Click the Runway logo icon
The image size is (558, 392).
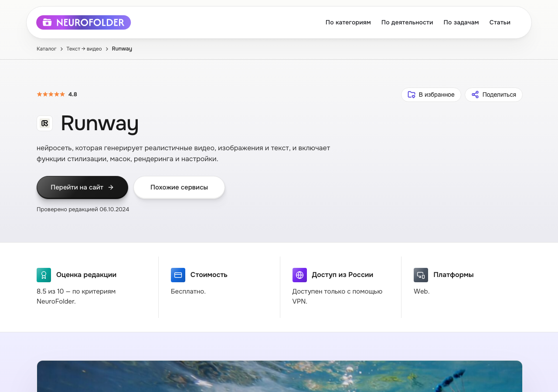(44, 123)
